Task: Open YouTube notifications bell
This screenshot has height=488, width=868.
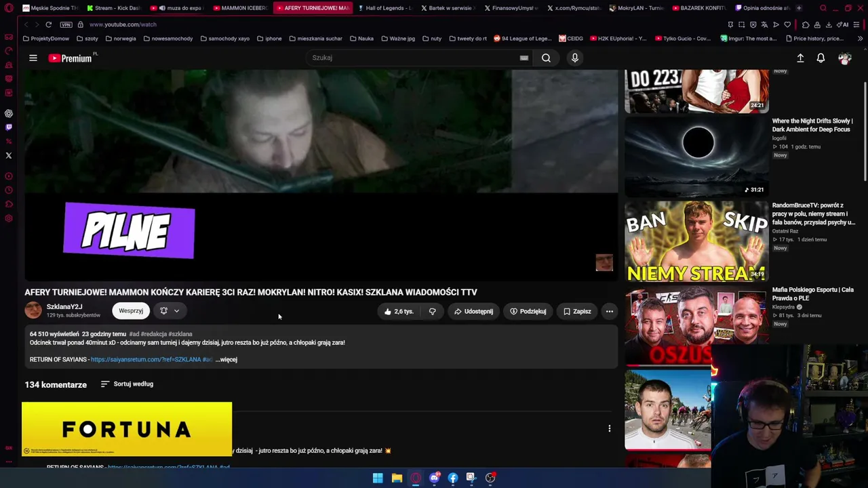Action: coord(821,58)
